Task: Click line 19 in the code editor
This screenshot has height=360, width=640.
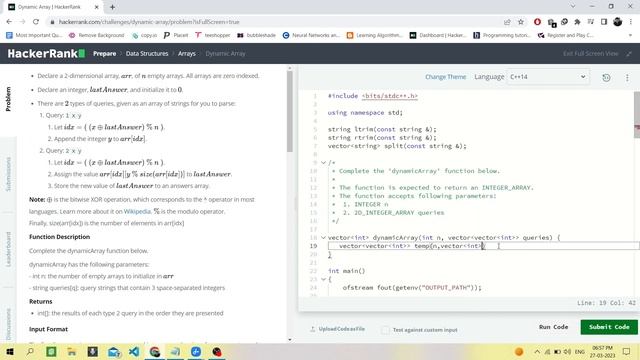Action: tap(483, 246)
